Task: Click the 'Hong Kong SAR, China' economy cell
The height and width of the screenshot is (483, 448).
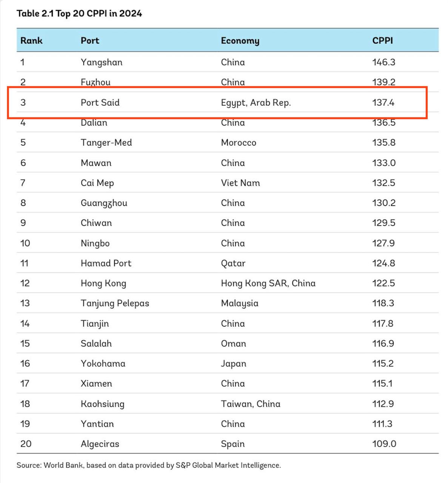Action: [x=268, y=283]
